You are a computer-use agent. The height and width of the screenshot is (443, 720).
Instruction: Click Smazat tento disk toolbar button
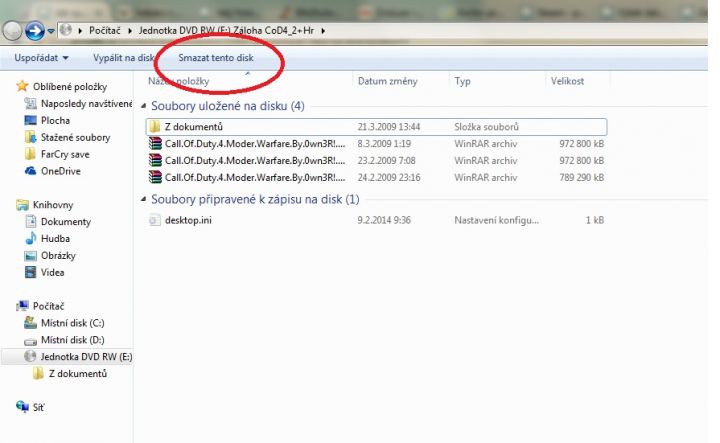pos(216,58)
